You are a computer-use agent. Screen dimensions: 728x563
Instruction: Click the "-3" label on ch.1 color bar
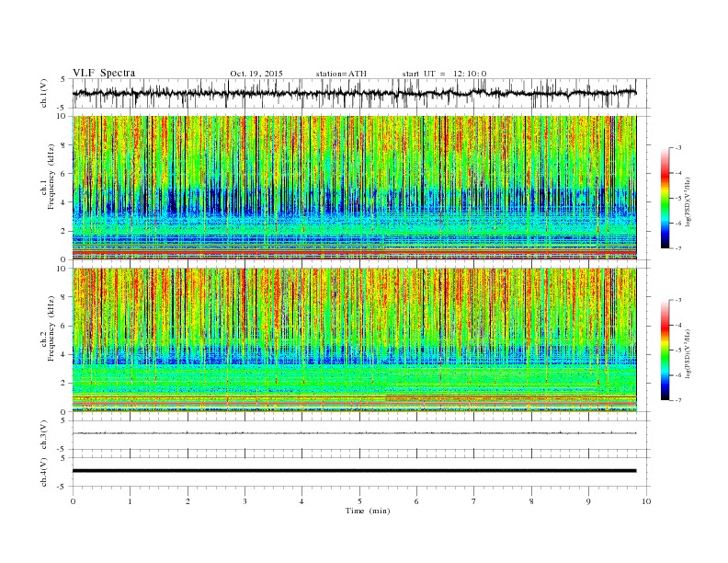pyautogui.click(x=677, y=148)
